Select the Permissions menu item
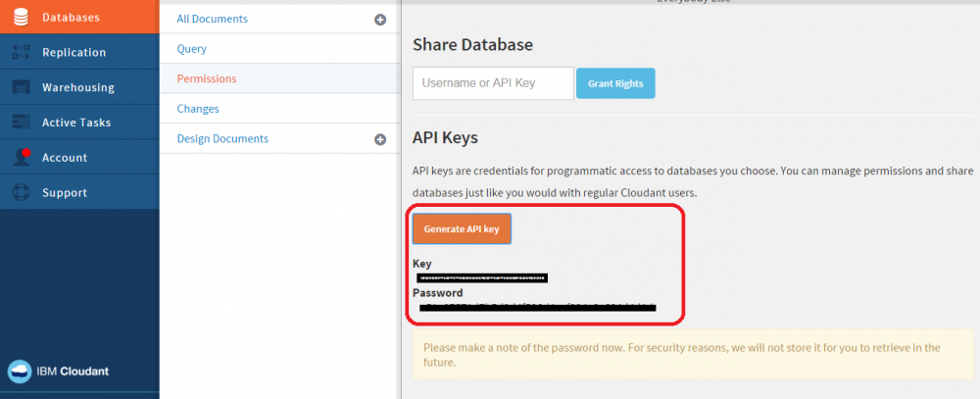Image resolution: width=980 pixels, height=399 pixels. (207, 78)
